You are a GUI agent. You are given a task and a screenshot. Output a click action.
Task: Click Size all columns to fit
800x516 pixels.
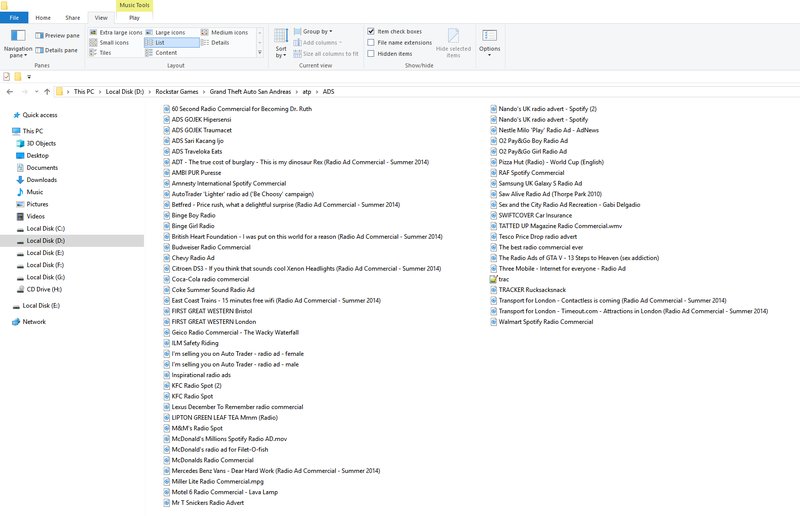click(326, 54)
